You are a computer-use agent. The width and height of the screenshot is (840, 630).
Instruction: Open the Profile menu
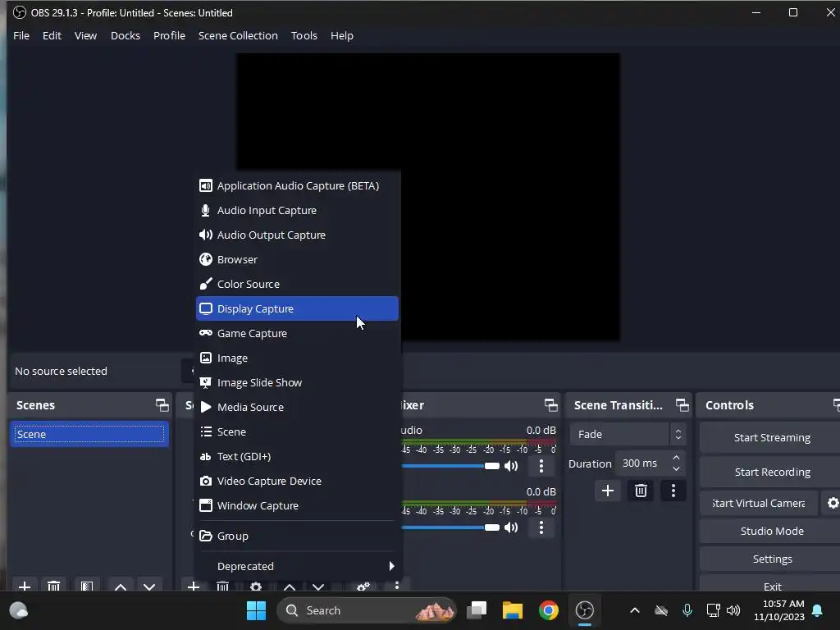[x=169, y=36]
